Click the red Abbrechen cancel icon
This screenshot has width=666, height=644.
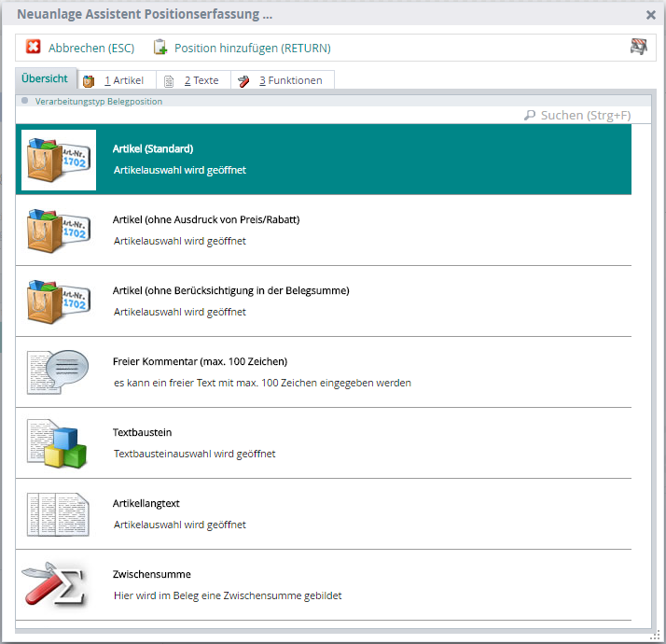34,48
